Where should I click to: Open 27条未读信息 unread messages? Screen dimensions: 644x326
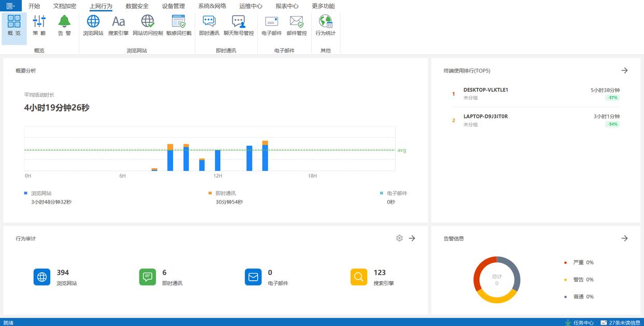tap(620, 322)
